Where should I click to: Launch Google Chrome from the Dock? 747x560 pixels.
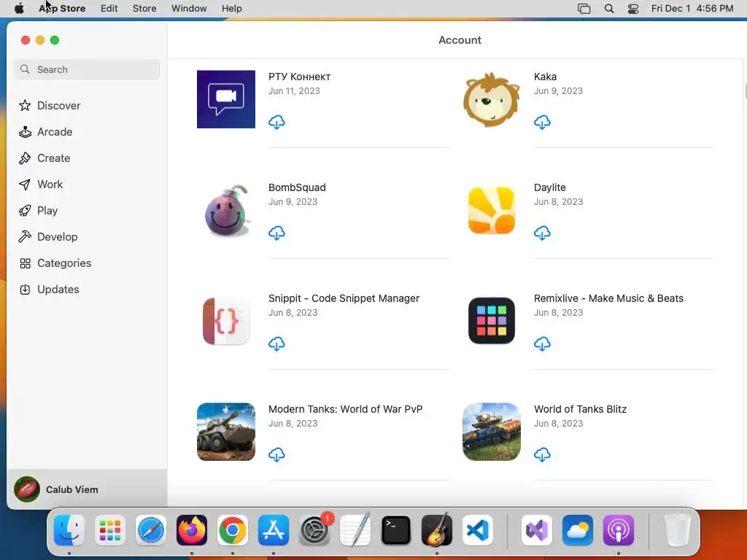[233, 530]
